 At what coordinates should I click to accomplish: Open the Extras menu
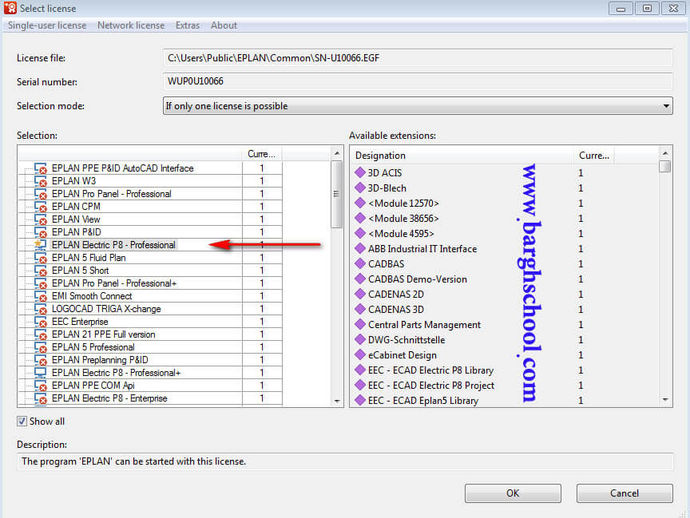[187, 26]
